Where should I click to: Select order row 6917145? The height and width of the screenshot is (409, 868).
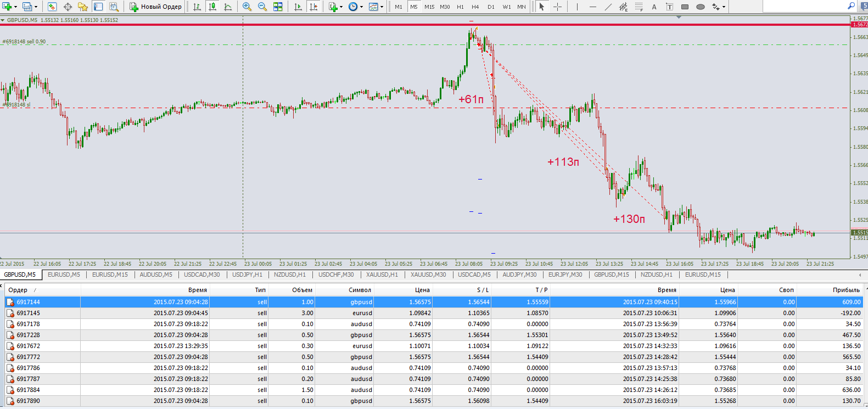coord(434,313)
